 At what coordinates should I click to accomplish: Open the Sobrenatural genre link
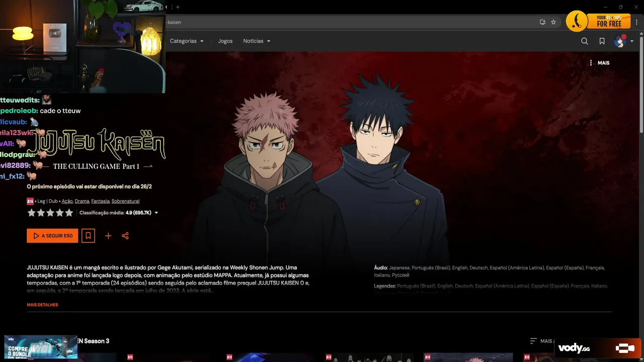click(x=125, y=201)
